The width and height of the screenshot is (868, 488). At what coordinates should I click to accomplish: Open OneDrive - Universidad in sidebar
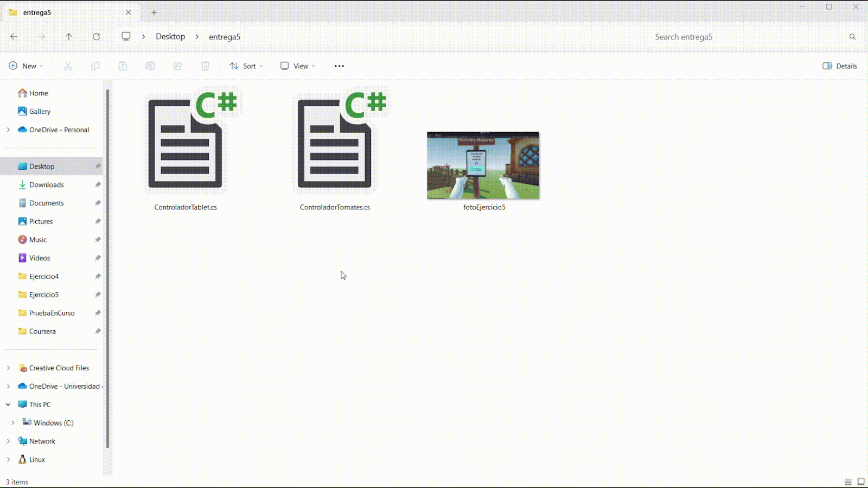tap(60, 386)
